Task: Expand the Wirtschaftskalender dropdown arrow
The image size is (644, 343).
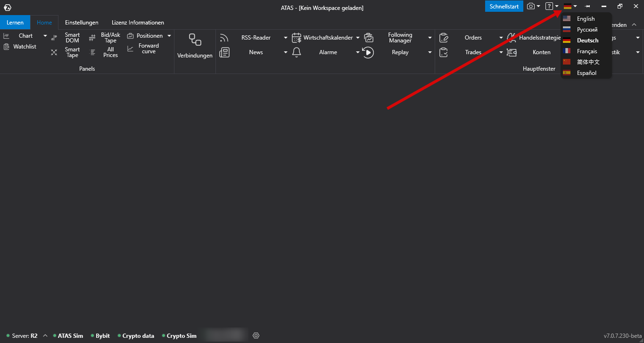Action: (358, 38)
